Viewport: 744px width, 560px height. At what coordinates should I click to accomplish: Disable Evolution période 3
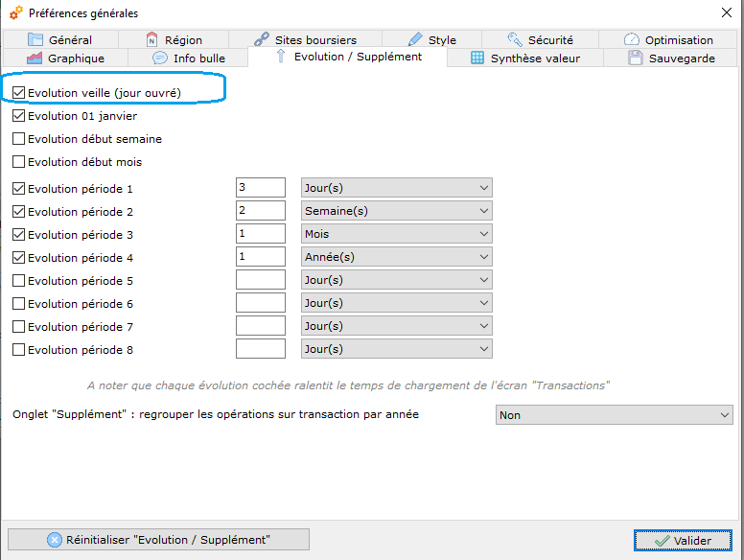[18, 234]
